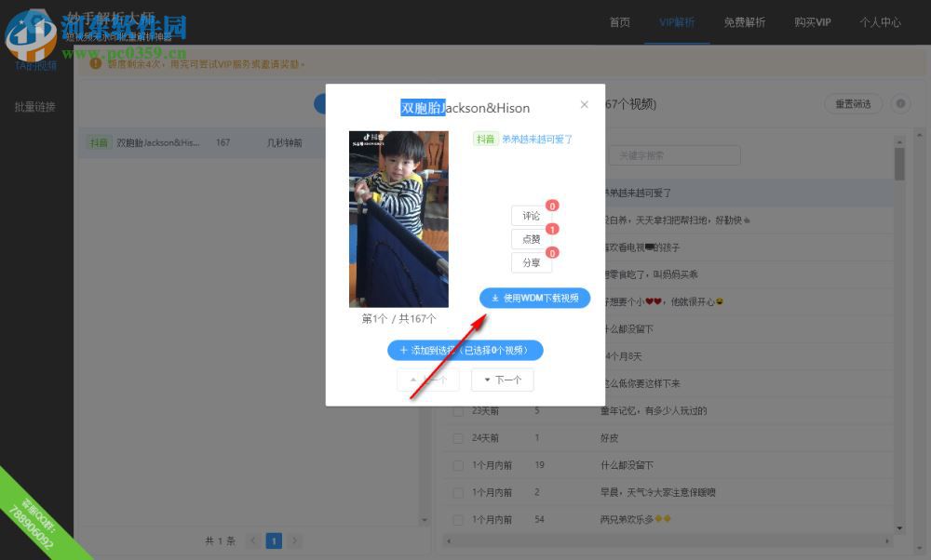Open the help question-mark icon beside 重置筛选
Screen dimensions: 931x560
(x=899, y=104)
